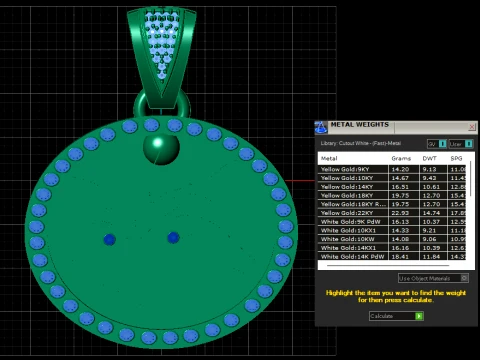480x360 pixels.
Task: Click the vertical scrollbar in metal list
Action: [470, 179]
